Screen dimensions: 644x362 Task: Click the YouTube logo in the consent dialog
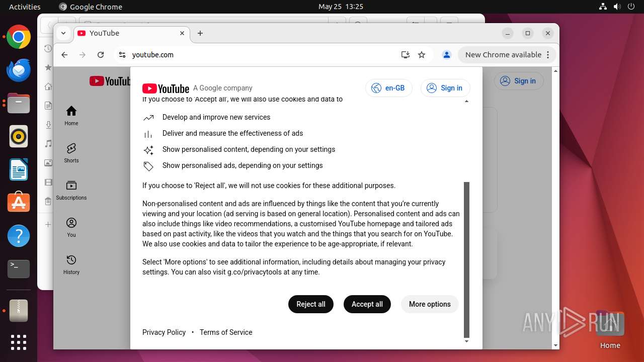point(166,88)
